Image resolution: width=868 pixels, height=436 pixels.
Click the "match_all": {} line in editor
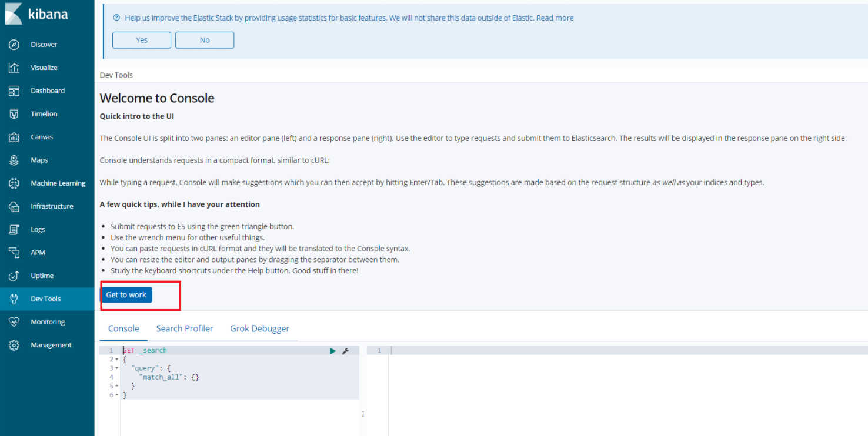169,377
